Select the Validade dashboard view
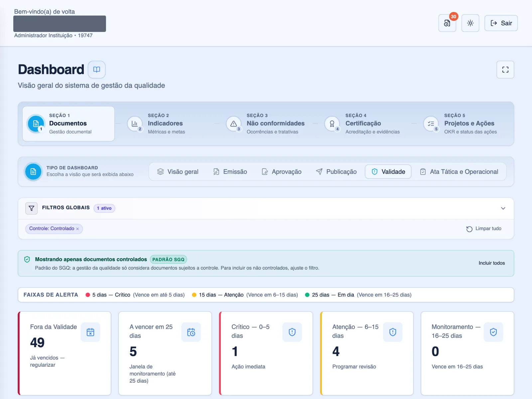This screenshot has width=532, height=399. click(388, 172)
